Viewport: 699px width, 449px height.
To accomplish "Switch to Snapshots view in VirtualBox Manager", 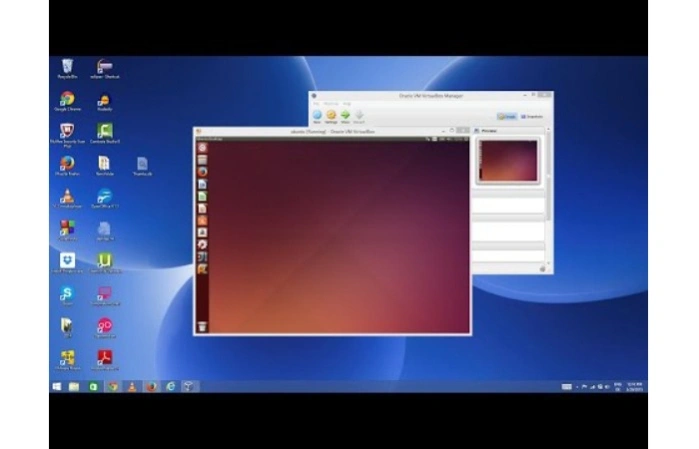I will 532,116.
